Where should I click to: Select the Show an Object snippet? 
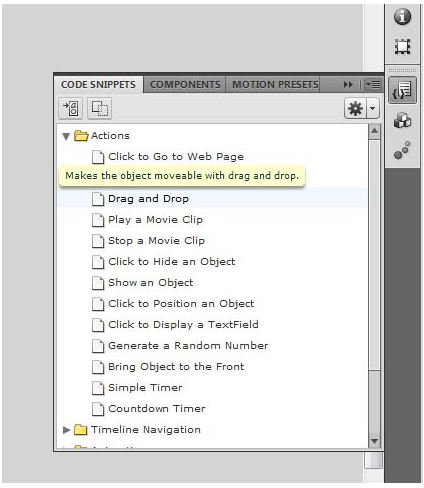point(151,283)
